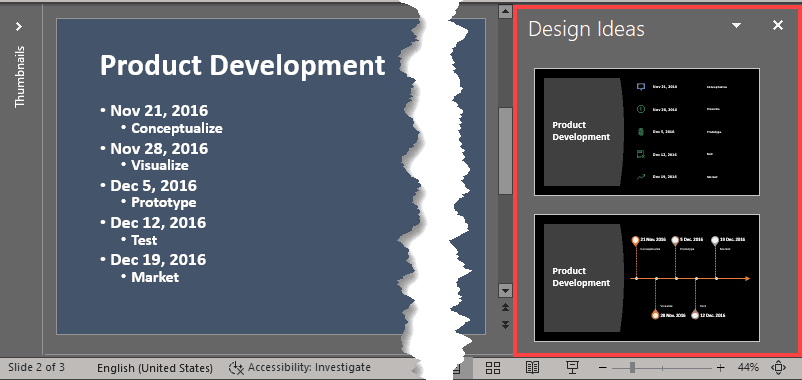This screenshot has width=802, height=380.
Task: Start the Slide Show from status bar
Action: click(572, 367)
